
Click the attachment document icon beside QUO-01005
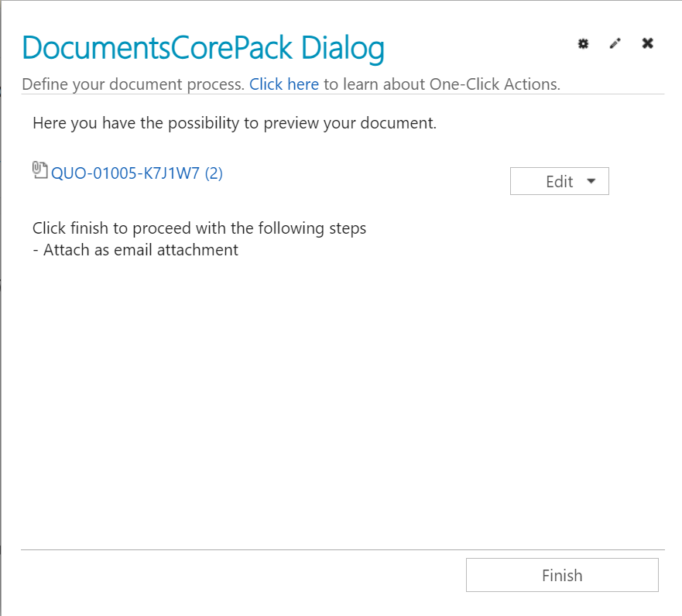tap(39, 170)
